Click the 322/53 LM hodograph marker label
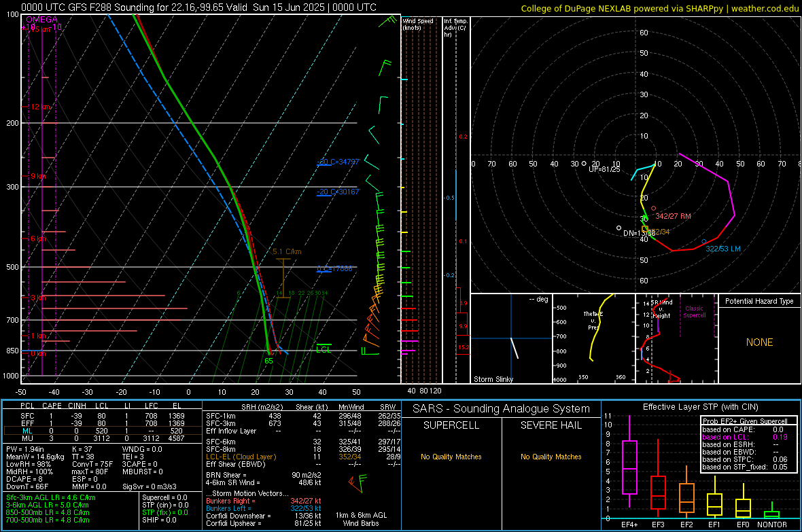 pos(723,249)
